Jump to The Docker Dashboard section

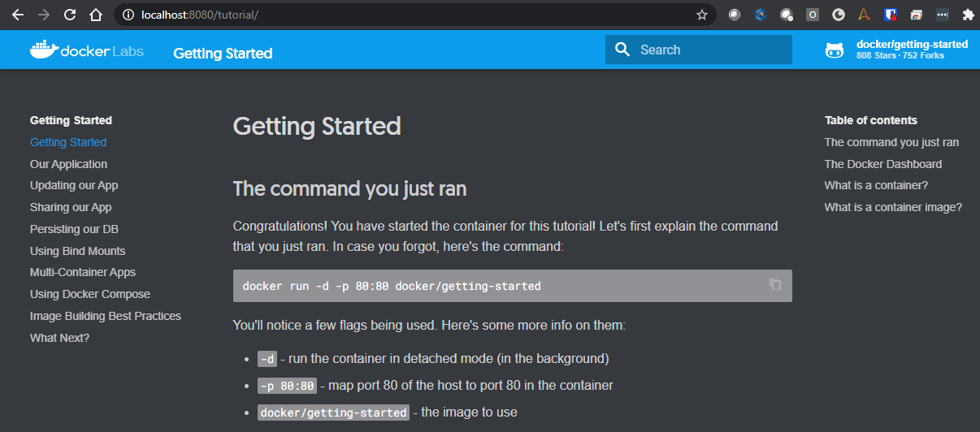883,164
